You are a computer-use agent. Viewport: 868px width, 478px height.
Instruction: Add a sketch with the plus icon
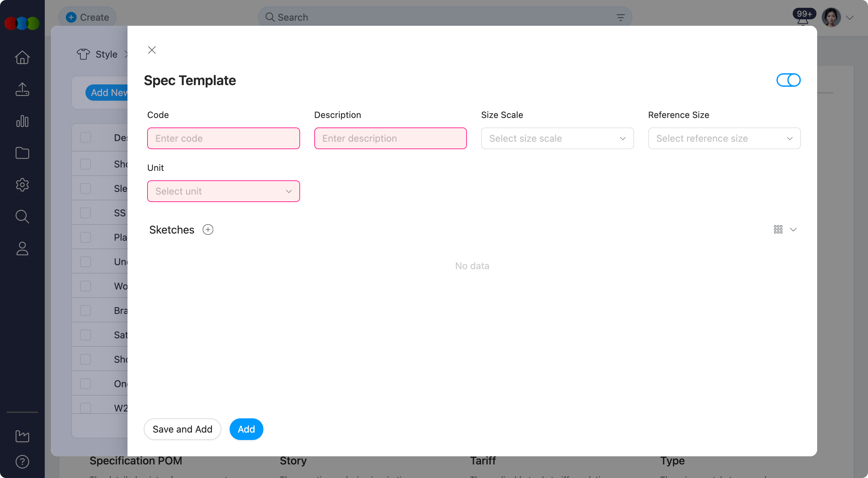tap(208, 230)
